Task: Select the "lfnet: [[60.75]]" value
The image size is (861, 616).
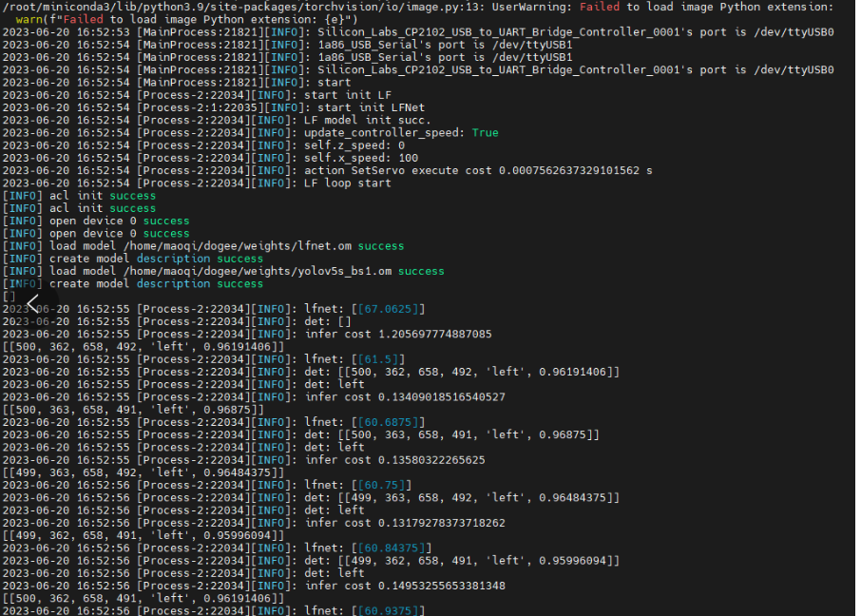Action: click(x=358, y=486)
